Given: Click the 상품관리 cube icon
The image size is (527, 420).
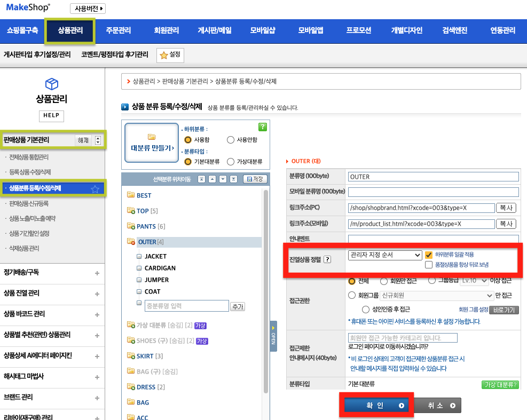Looking at the screenshot, I should coord(52,84).
